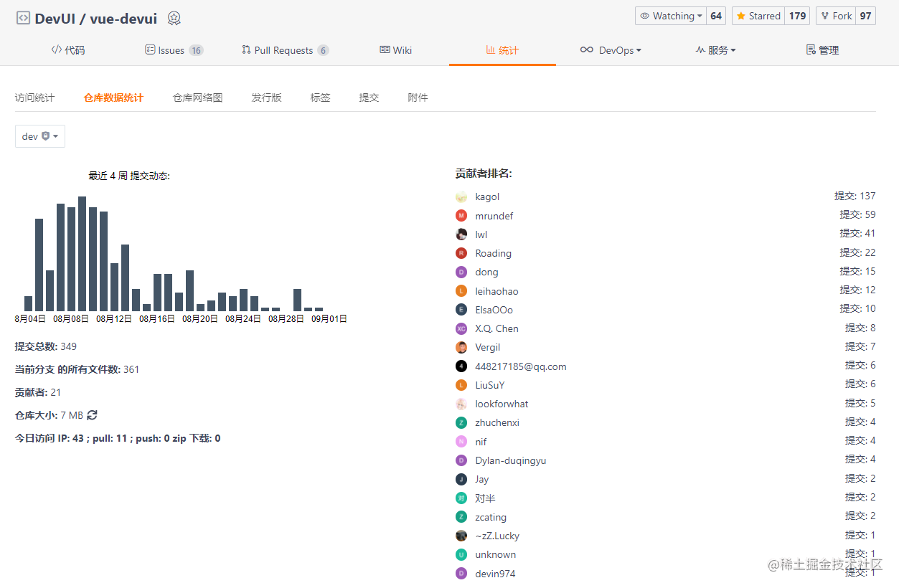Open the Issues tab
Screen dimensions: 899x588
(x=174, y=50)
